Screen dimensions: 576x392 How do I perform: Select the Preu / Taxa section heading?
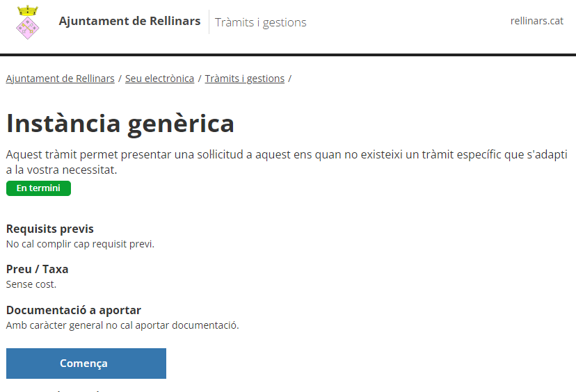37,269
